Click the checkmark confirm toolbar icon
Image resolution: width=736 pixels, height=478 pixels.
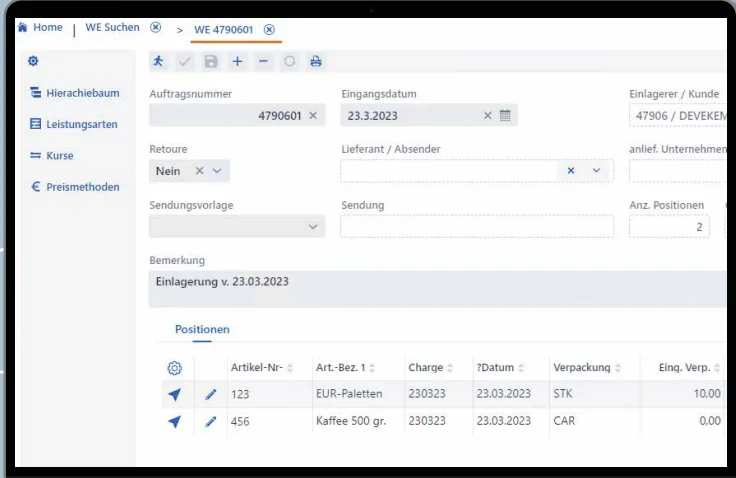(184, 61)
